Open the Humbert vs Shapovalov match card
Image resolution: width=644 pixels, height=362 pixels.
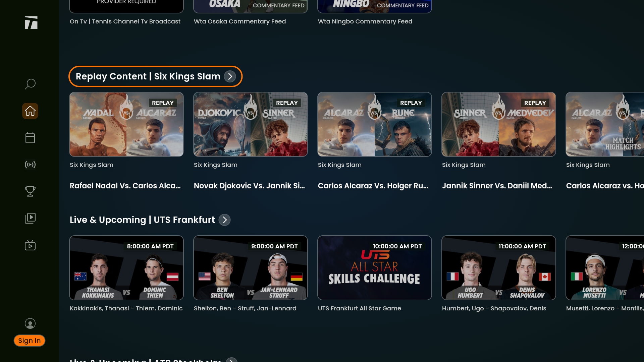(499, 267)
